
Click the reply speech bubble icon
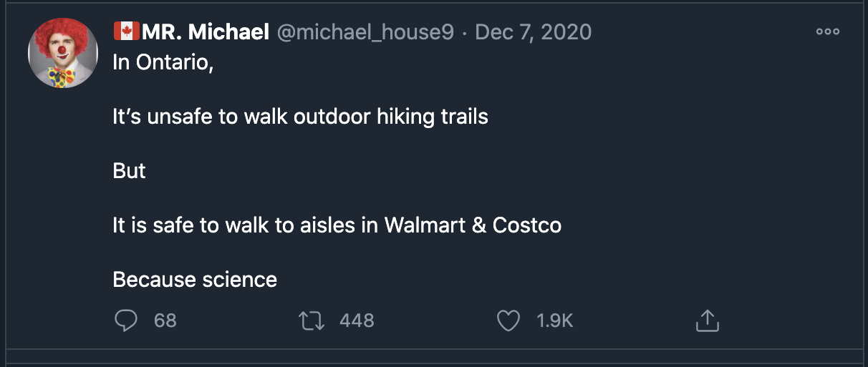click(x=126, y=320)
